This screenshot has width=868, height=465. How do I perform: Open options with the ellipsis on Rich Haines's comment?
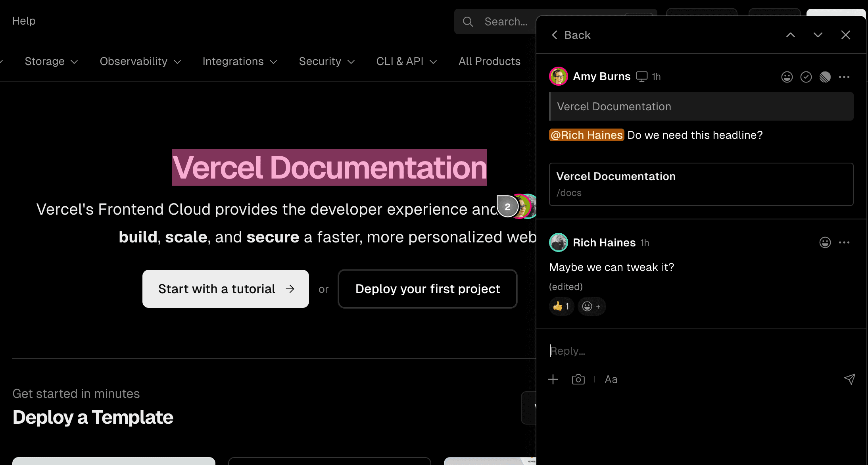[x=844, y=242]
